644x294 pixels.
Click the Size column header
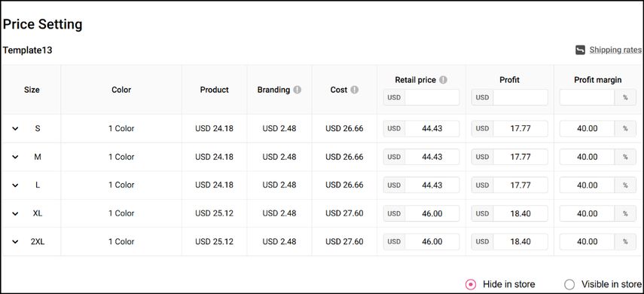[x=32, y=90]
